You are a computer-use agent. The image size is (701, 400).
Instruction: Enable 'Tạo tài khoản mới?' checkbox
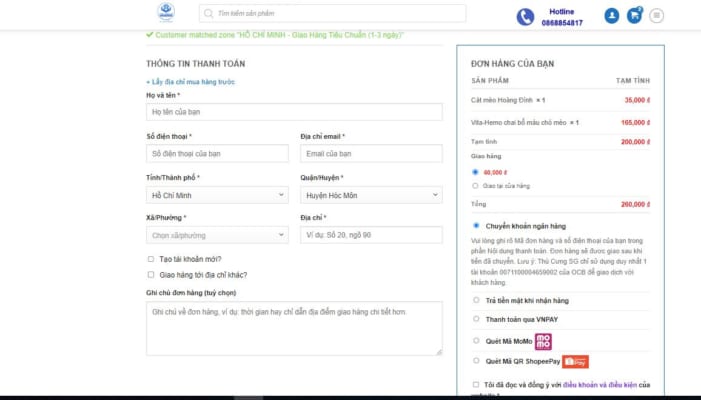pyautogui.click(x=150, y=259)
